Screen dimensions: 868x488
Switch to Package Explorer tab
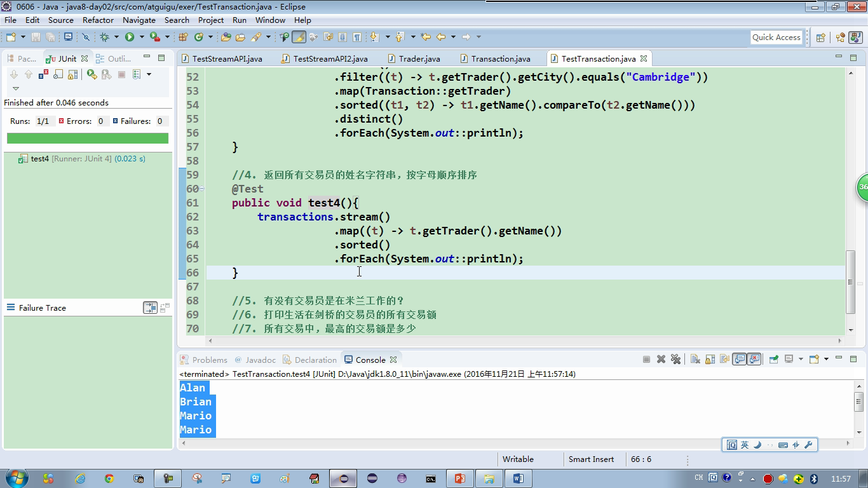[x=22, y=58]
